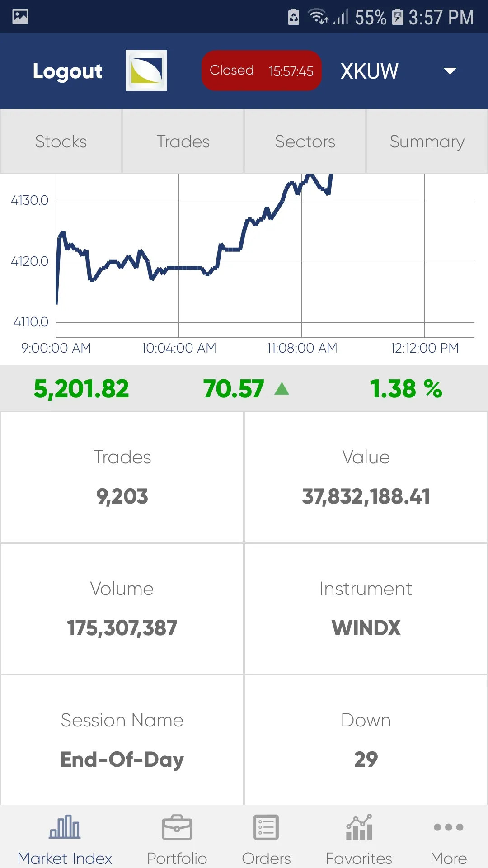
Task: Switch to the Stocks tab
Action: (x=61, y=142)
